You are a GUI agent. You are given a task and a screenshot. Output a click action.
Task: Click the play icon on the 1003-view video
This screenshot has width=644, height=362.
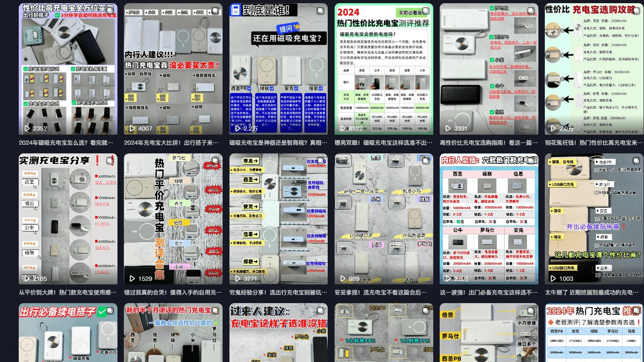click(554, 278)
